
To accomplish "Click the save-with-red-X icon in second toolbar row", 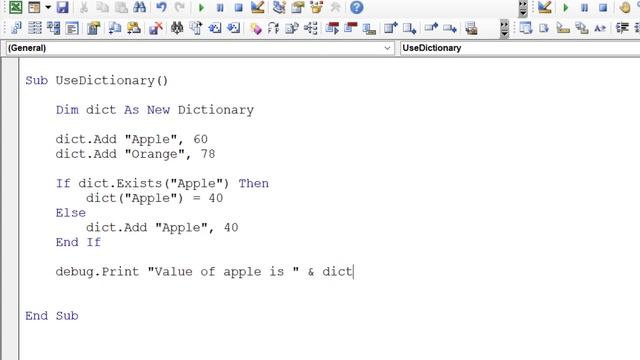I will [x=156, y=28].
